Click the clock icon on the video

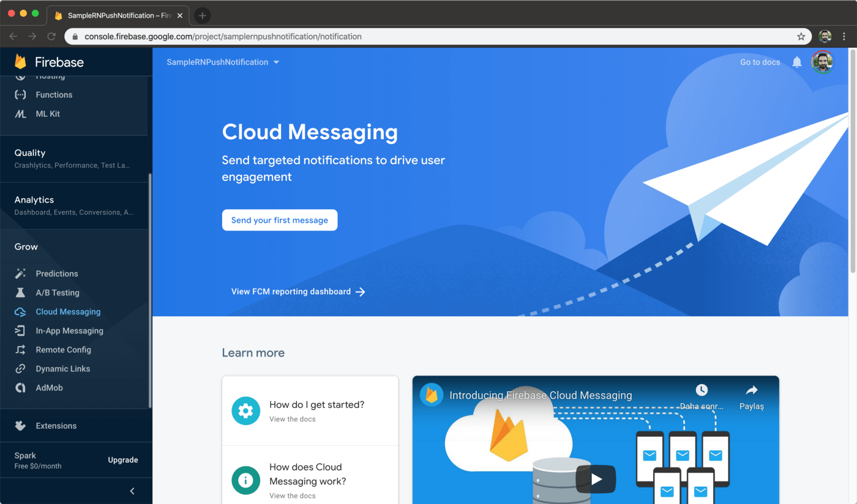pyautogui.click(x=702, y=390)
